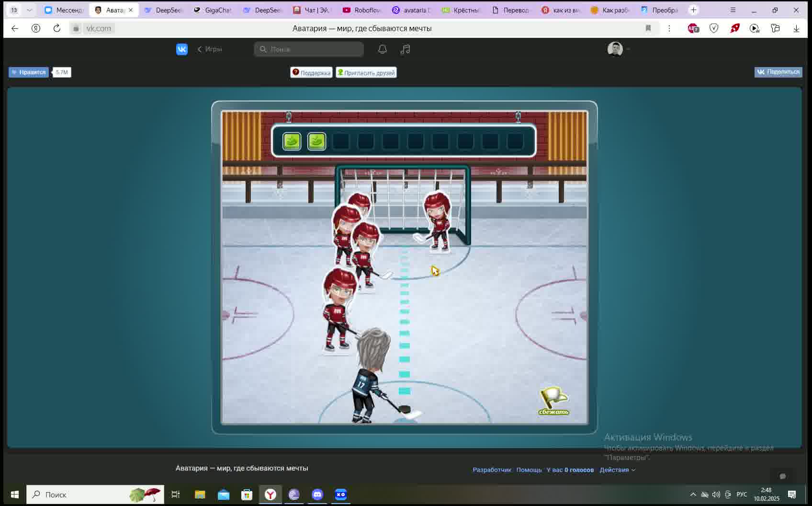This screenshot has height=506, width=812.
Task: Open the «Игры» back navigation item
Action: (x=210, y=49)
